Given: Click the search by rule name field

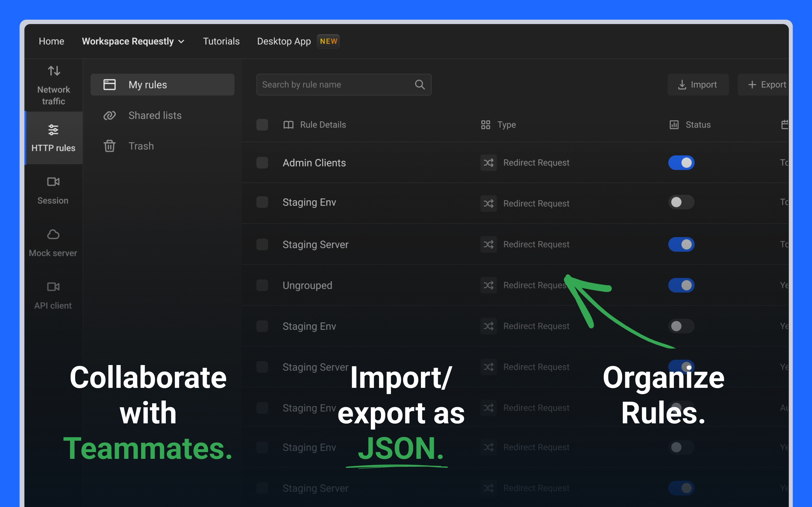Looking at the screenshot, I should [336, 85].
